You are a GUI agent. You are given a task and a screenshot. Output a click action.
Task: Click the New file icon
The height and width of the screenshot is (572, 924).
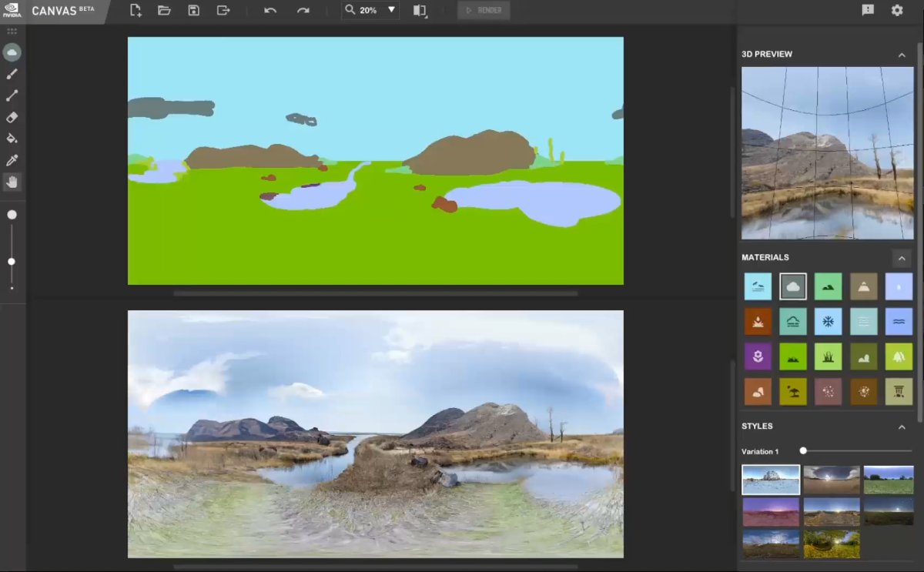click(136, 10)
